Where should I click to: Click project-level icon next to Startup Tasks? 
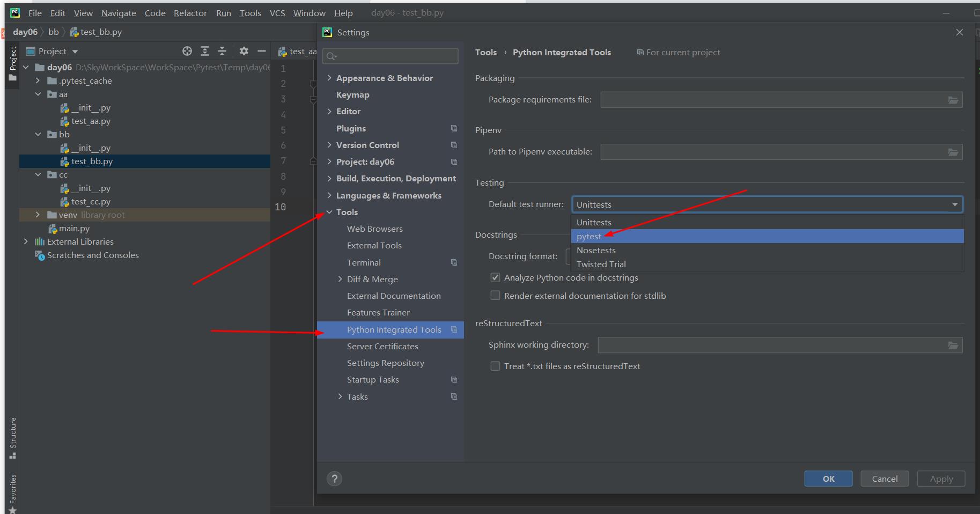454,379
